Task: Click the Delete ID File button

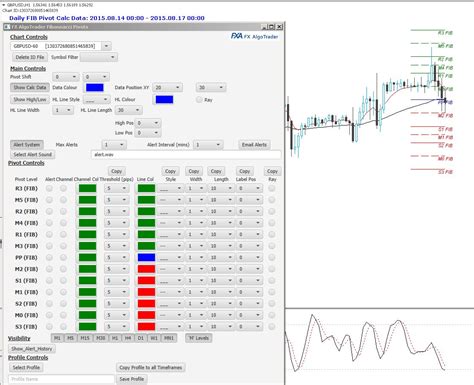Action: click(30, 57)
